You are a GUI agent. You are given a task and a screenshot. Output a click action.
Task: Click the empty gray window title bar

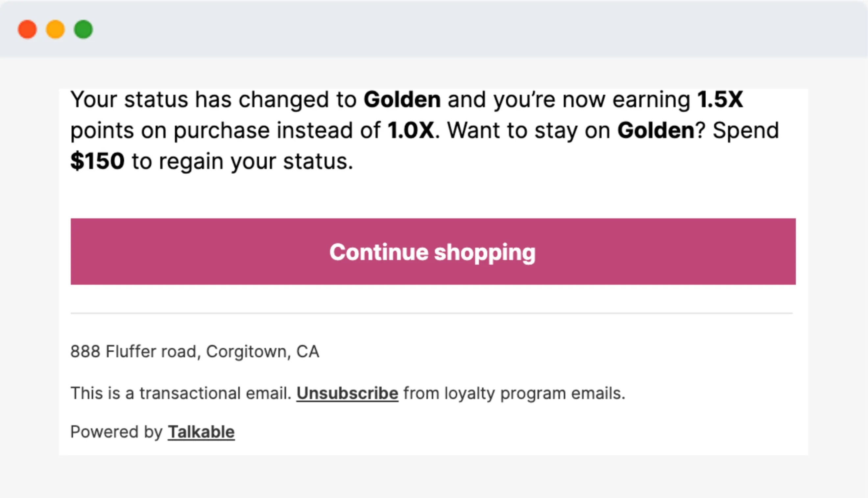(x=479, y=29)
